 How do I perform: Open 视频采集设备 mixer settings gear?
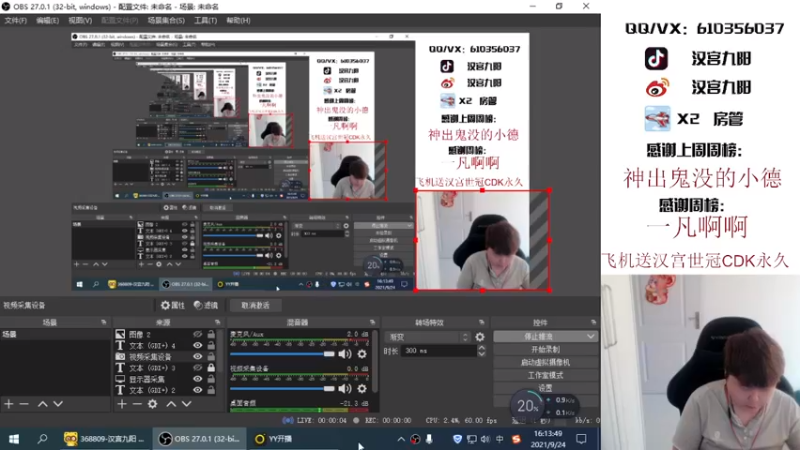point(362,389)
